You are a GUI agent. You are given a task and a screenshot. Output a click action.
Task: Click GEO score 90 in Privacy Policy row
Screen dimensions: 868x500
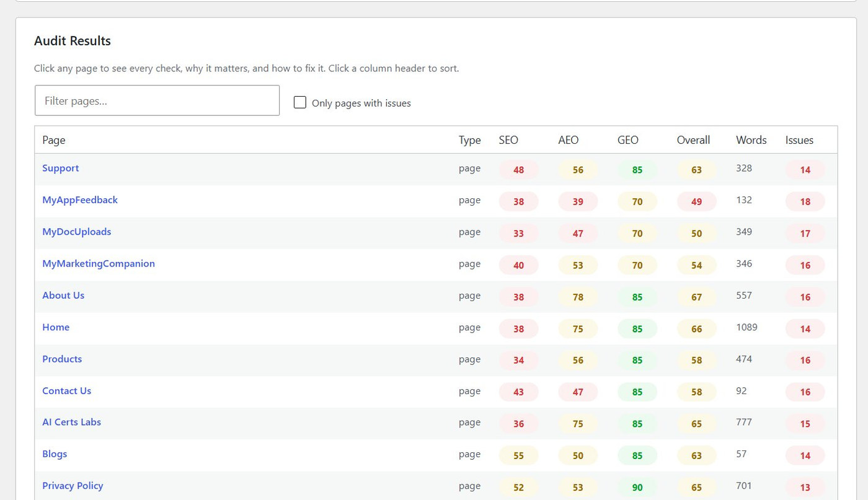[x=637, y=488]
